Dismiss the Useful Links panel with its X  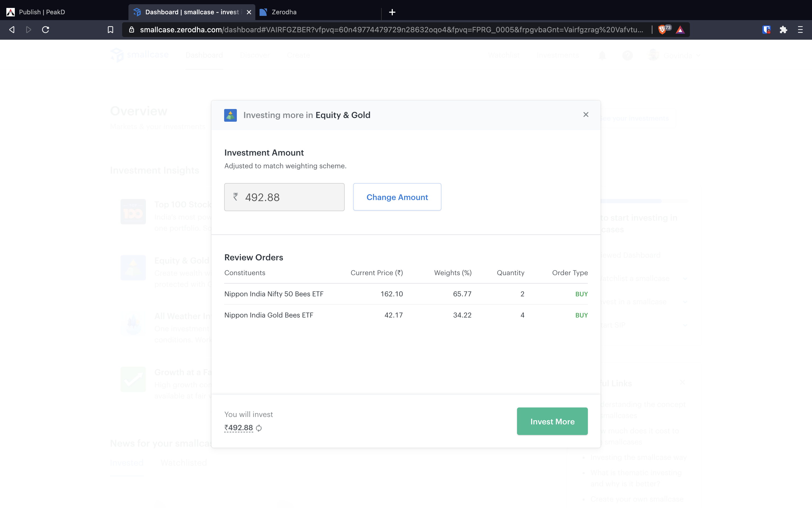click(682, 382)
